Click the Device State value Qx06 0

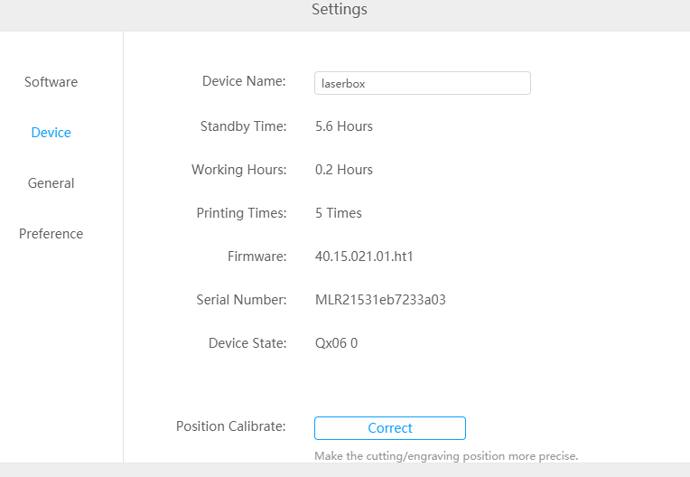coord(336,343)
